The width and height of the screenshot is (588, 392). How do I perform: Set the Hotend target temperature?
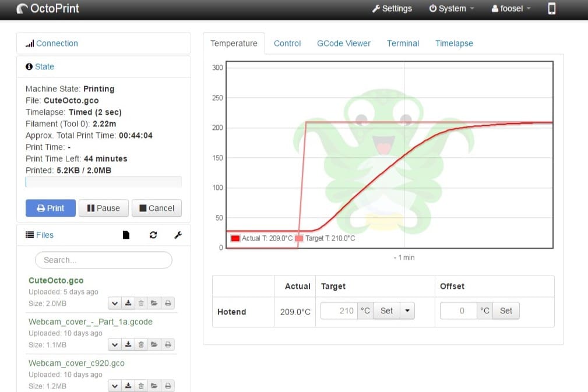pyautogui.click(x=386, y=310)
